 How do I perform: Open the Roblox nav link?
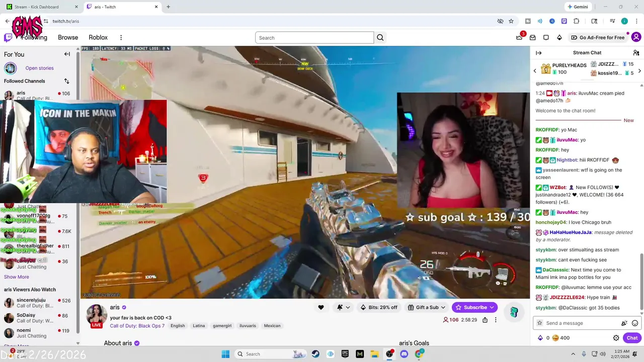(98, 38)
